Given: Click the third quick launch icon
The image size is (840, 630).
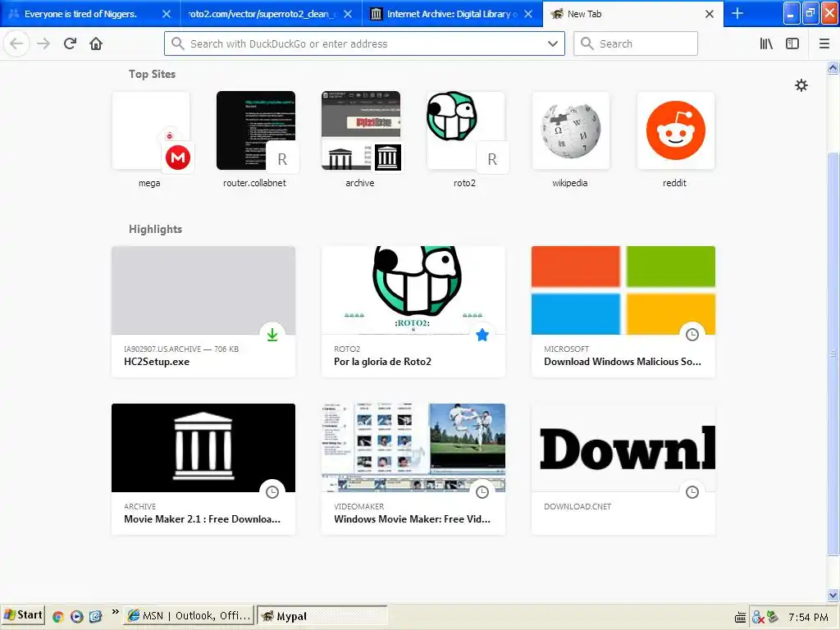Looking at the screenshot, I should pyautogui.click(x=95, y=617).
